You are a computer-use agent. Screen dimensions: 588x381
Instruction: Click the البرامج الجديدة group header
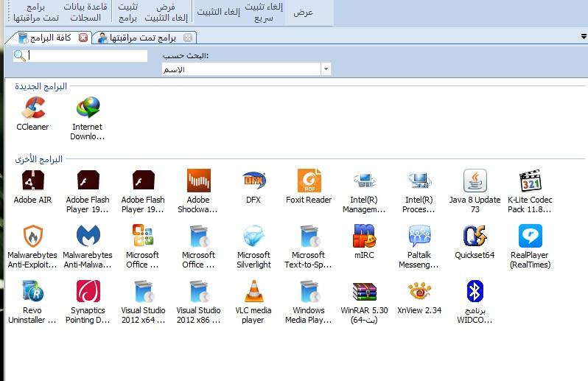click(41, 86)
